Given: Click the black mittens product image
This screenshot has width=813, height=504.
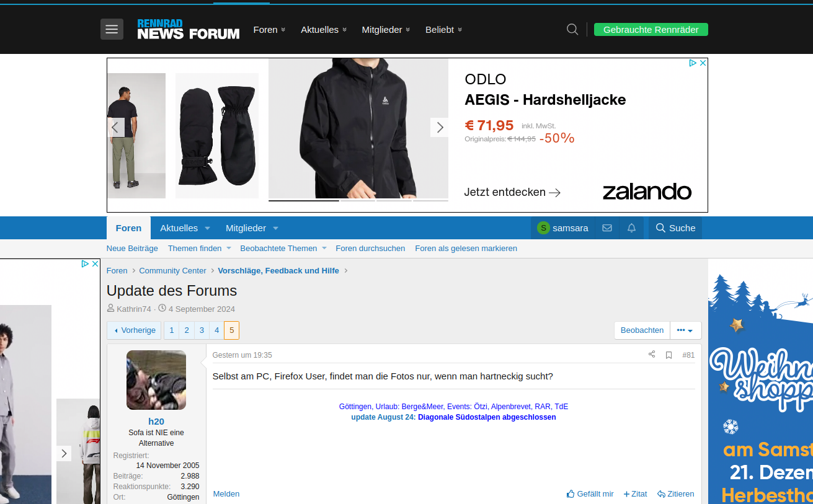Looking at the screenshot, I should pyautogui.click(x=217, y=136).
